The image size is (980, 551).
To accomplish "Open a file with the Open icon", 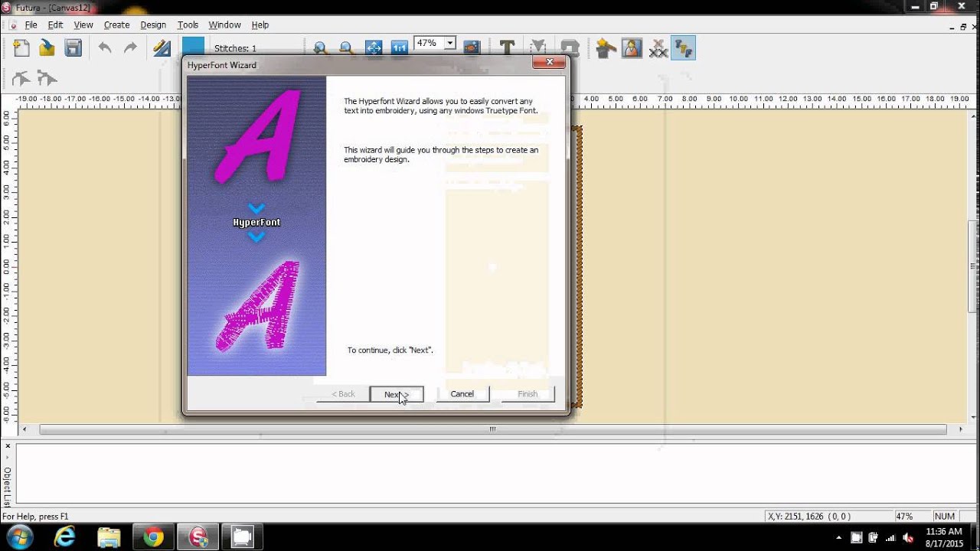I will click(47, 48).
